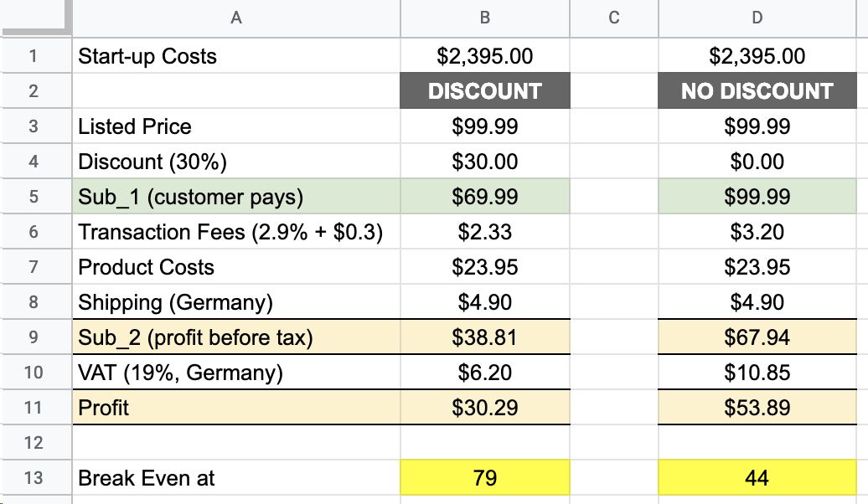This screenshot has height=504, width=868.
Task: Select row 1 header
Action: pyautogui.click(x=34, y=56)
